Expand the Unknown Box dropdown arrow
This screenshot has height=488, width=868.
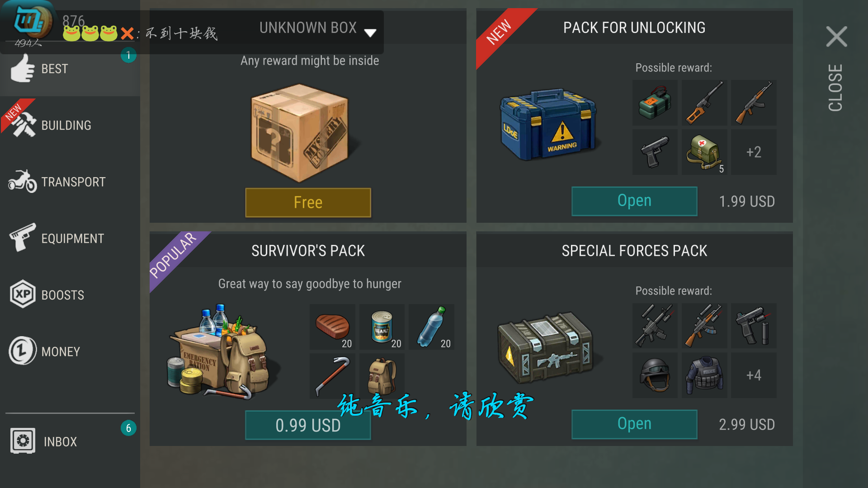click(370, 33)
